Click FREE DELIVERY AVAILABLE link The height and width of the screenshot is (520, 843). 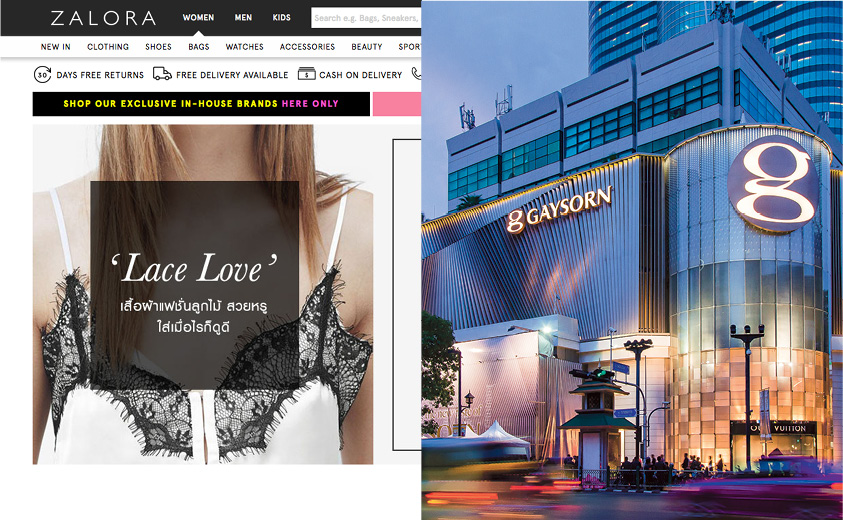click(x=232, y=75)
